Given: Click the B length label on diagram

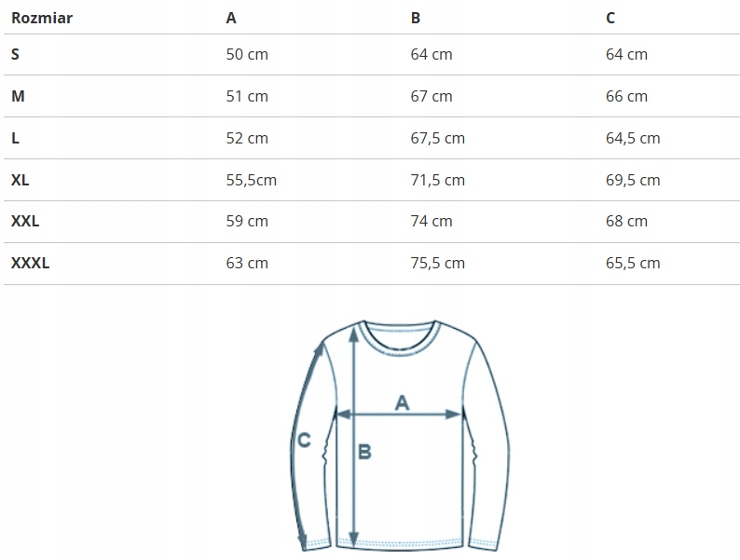Looking at the screenshot, I should click(x=364, y=452).
